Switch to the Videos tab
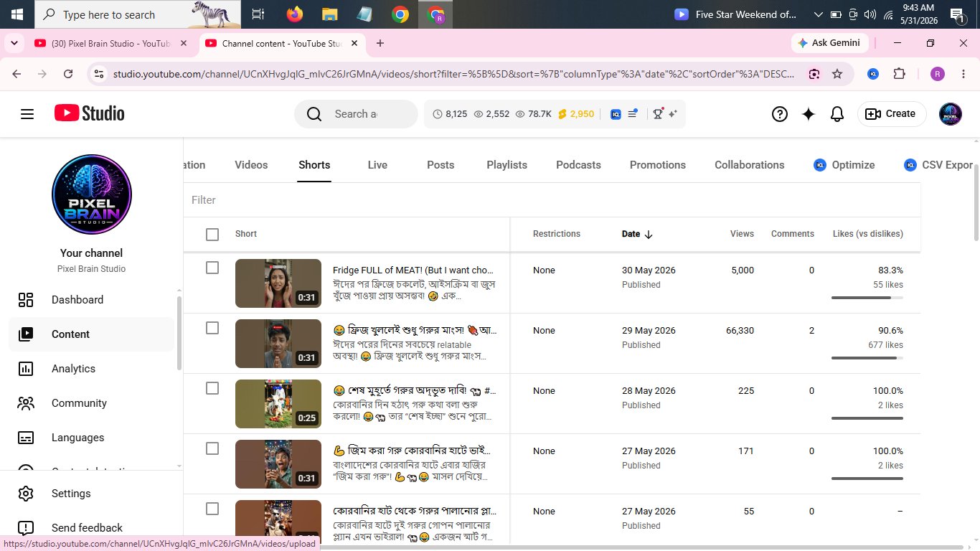 pos(251,165)
